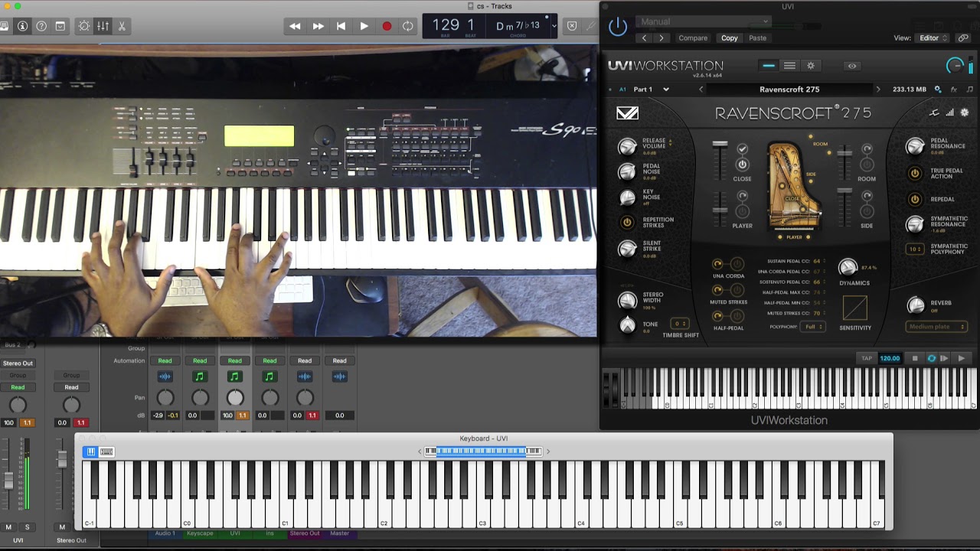The width and height of the screenshot is (980, 551).
Task: Open the Logic inspector info icon
Action: [22, 26]
